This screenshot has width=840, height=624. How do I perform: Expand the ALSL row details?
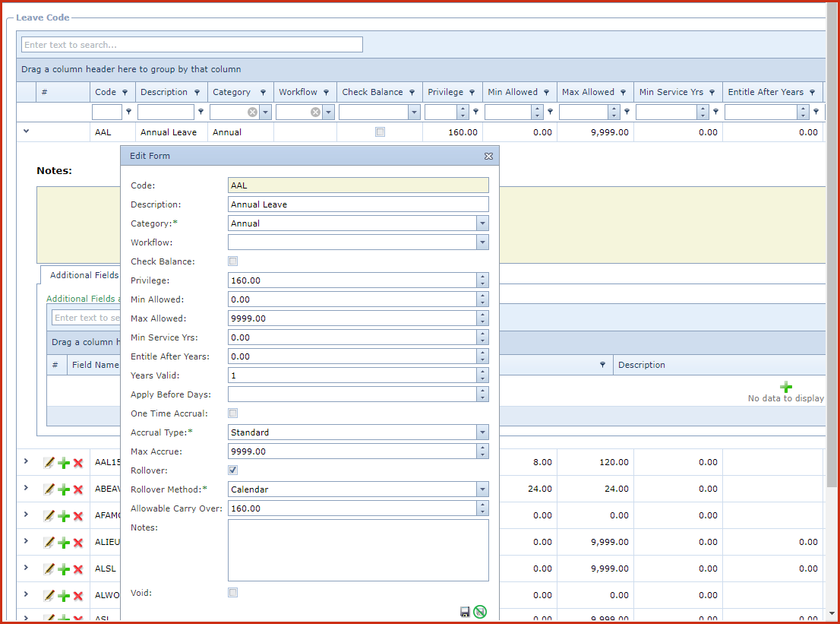pyautogui.click(x=26, y=568)
